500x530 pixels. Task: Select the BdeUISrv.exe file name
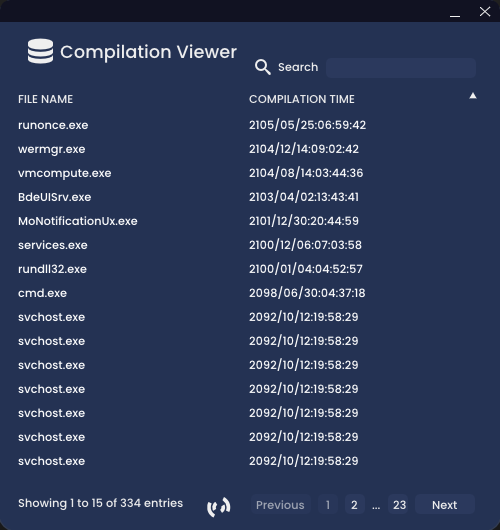(55, 197)
